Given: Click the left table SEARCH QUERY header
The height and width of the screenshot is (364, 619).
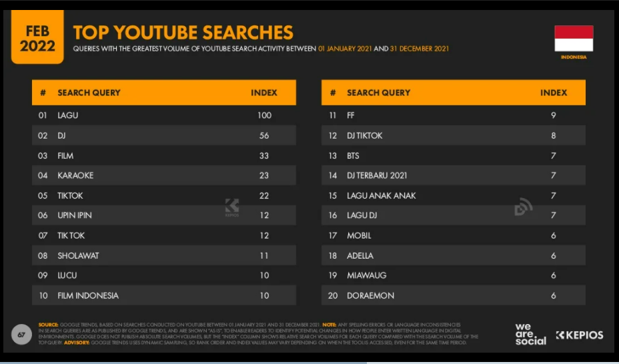Looking at the screenshot, I should (x=89, y=93).
